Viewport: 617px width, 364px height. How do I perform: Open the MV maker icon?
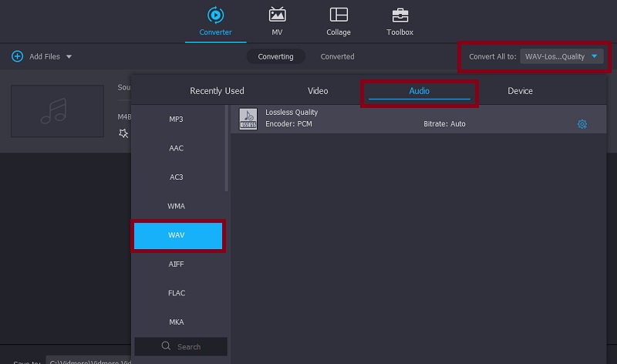click(277, 15)
